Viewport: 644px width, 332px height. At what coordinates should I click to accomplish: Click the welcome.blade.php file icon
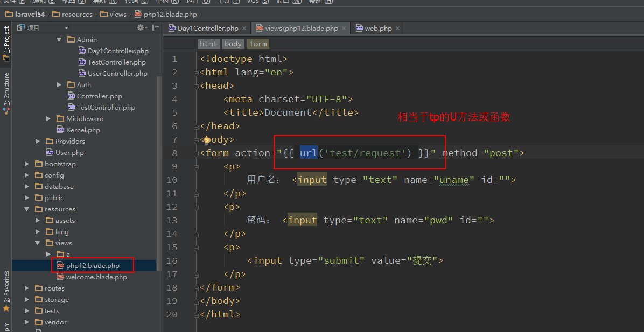(x=60, y=277)
